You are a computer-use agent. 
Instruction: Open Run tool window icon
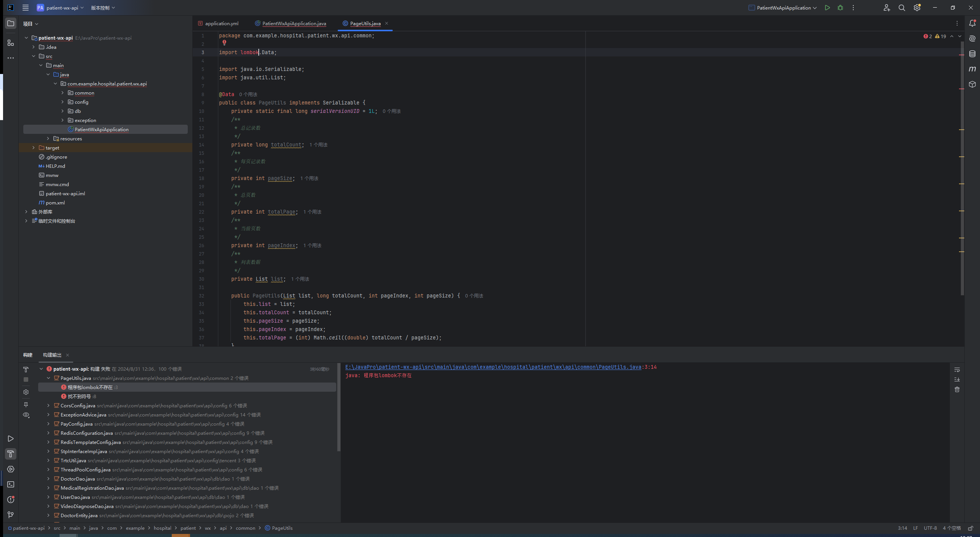click(x=11, y=439)
